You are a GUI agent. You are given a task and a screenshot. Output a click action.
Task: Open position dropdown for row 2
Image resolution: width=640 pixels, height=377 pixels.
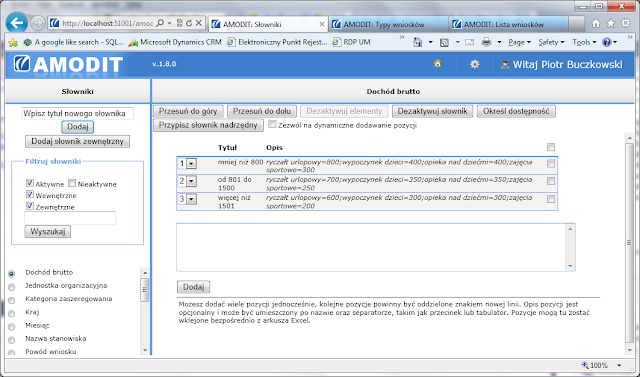pos(191,181)
